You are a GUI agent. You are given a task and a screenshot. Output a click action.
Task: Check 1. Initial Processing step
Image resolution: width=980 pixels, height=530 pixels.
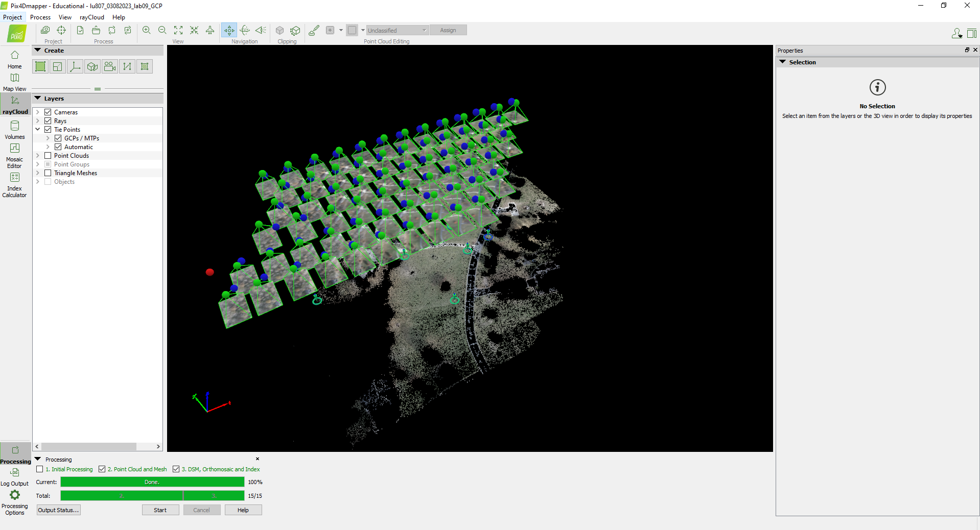click(x=40, y=469)
